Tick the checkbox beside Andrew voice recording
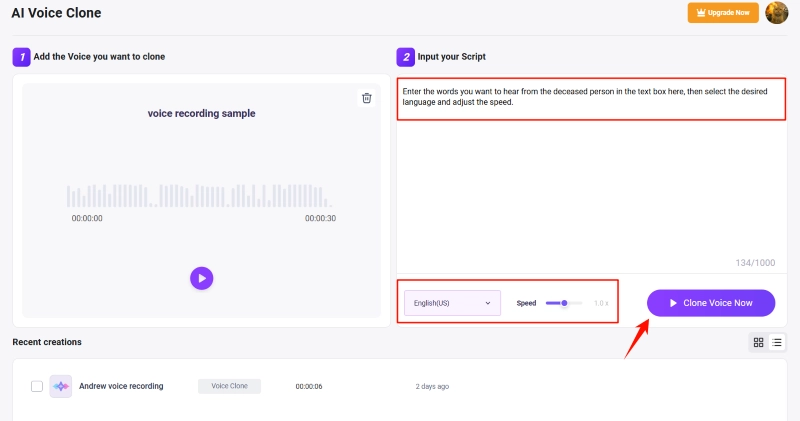 37,386
